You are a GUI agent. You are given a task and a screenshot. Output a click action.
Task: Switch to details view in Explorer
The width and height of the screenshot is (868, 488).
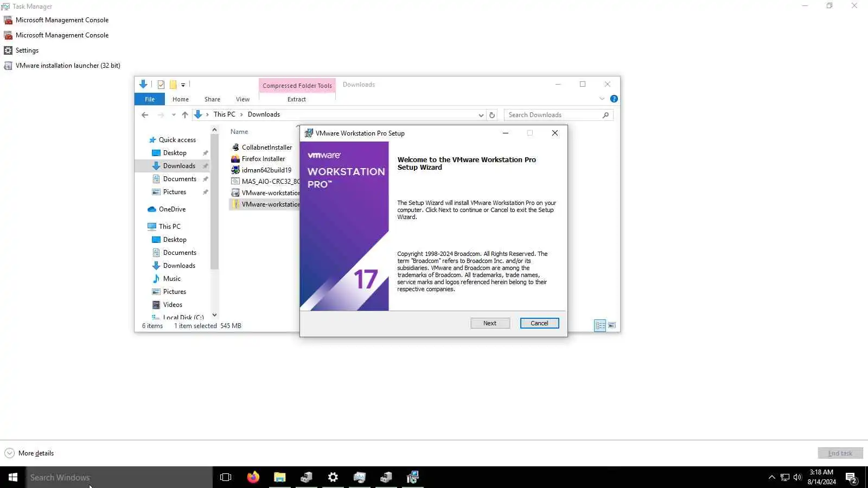click(600, 325)
